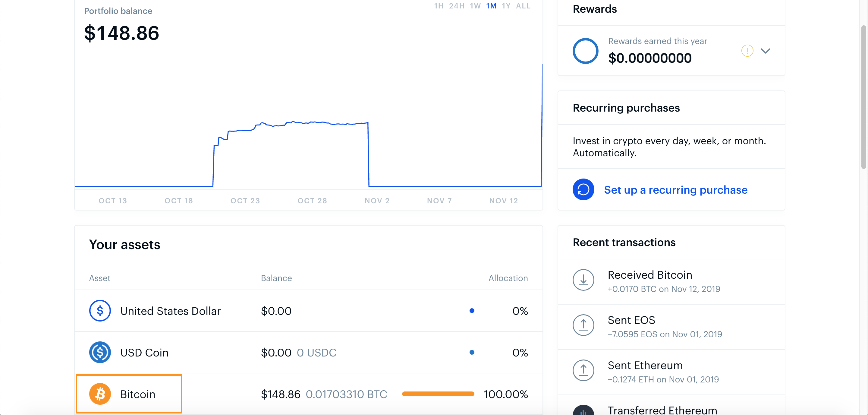868x415 pixels.
Task: Click the Bitcoin 100.00% allocation value
Action: [505, 394]
